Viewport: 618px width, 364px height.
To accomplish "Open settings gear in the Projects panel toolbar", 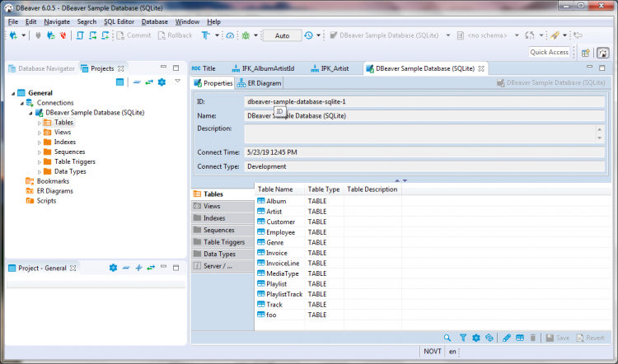I will click(162, 82).
